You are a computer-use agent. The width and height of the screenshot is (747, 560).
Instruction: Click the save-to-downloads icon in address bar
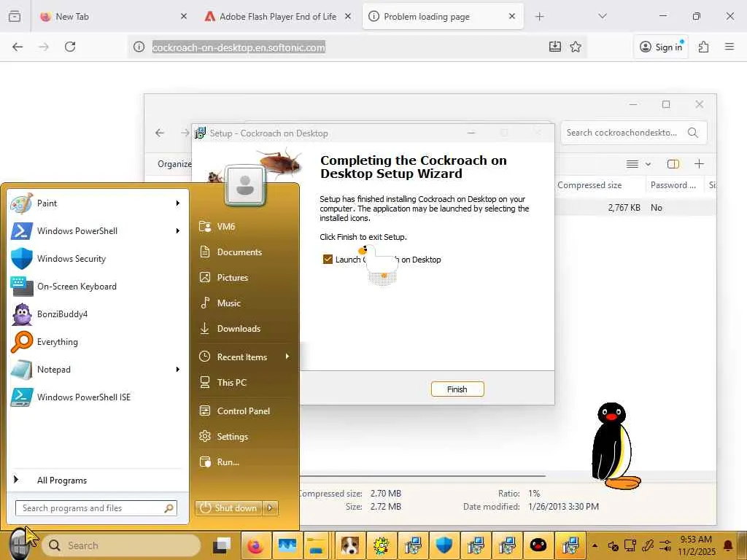pyautogui.click(x=555, y=47)
